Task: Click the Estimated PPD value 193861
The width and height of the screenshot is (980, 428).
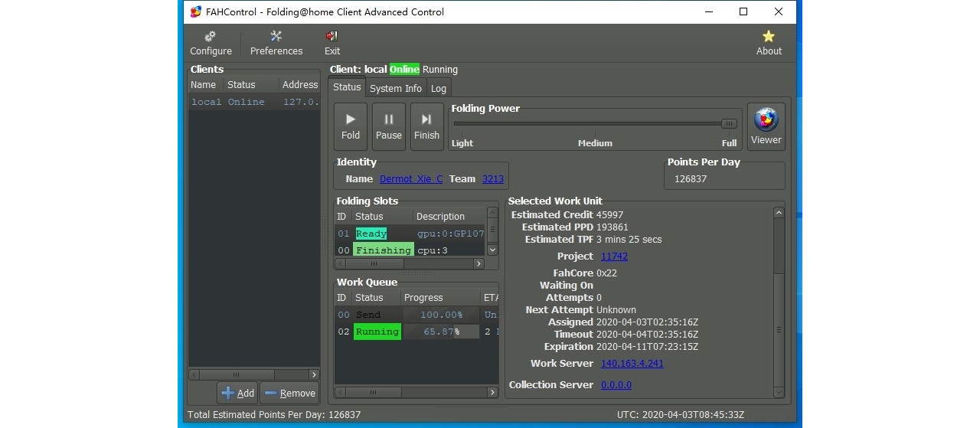Action: [x=612, y=227]
